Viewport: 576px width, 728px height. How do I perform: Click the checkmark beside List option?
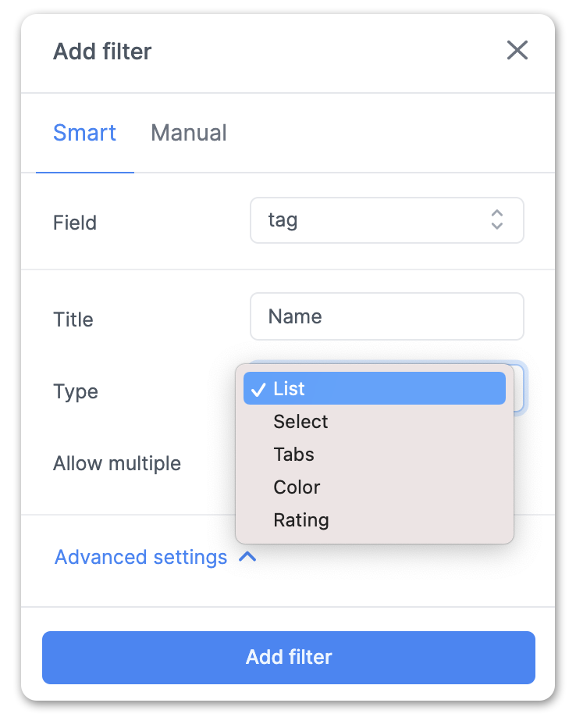click(x=259, y=390)
